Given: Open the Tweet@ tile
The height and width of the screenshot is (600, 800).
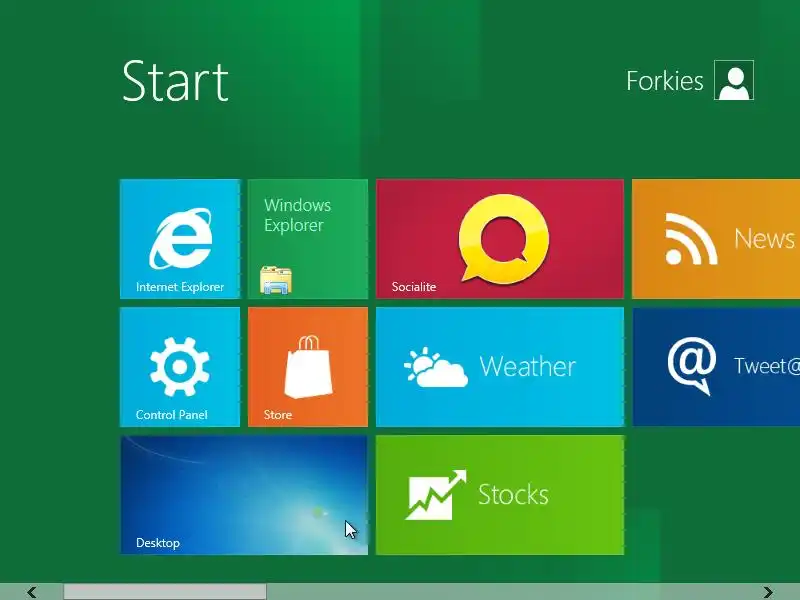Looking at the screenshot, I should click(x=716, y=367).
